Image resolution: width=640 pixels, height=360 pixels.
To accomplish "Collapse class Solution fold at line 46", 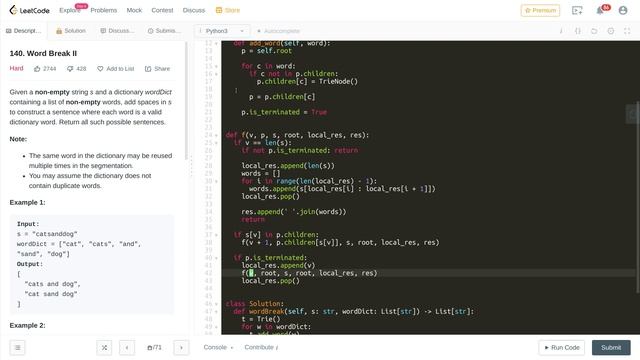I will point(216,304).
